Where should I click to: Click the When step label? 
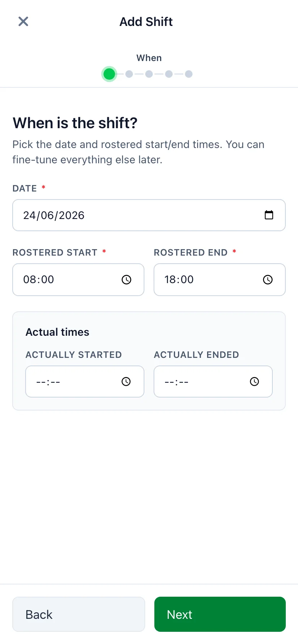pos(149,58)
